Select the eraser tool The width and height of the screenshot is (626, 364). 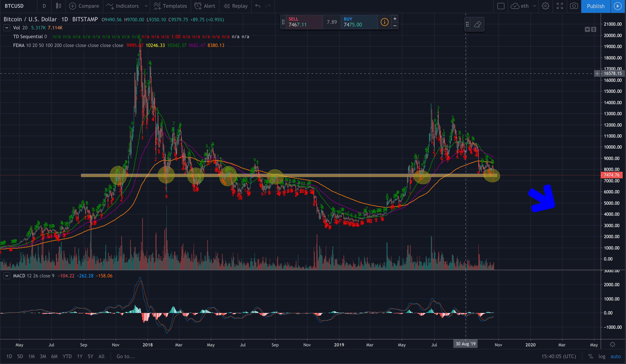pyautogui.click(x=477, y=24)
